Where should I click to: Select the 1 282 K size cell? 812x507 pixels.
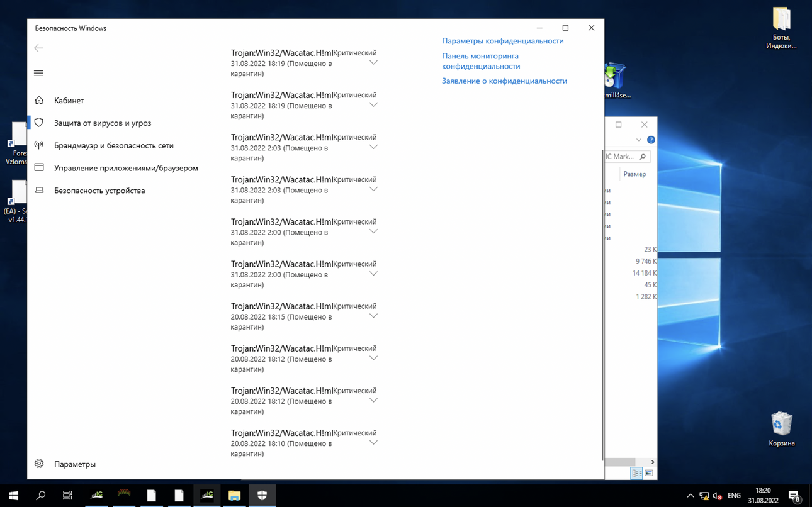point(646,297)
